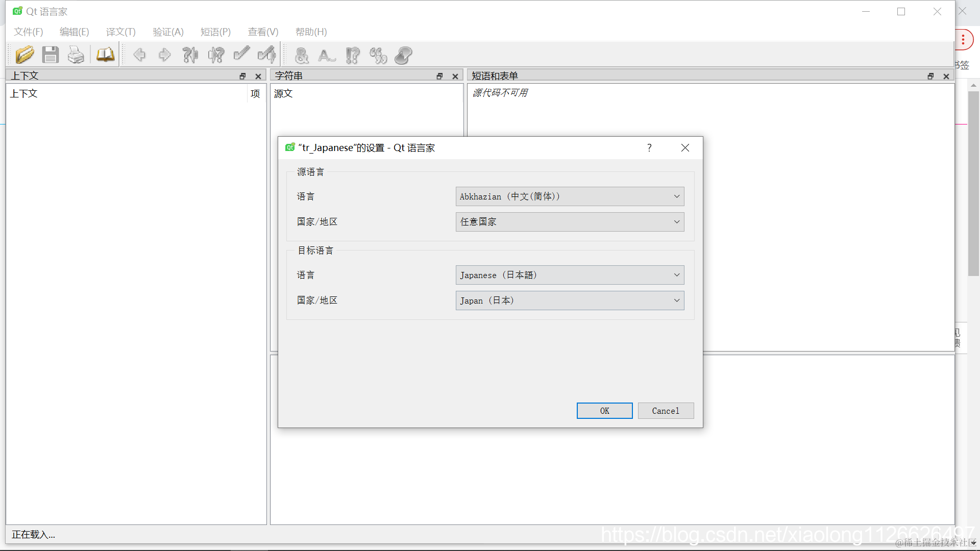This screenshot has width=980, height=551.
Task: Go to next item arrow
Action: pyautogui.click(x=164, y=55)
